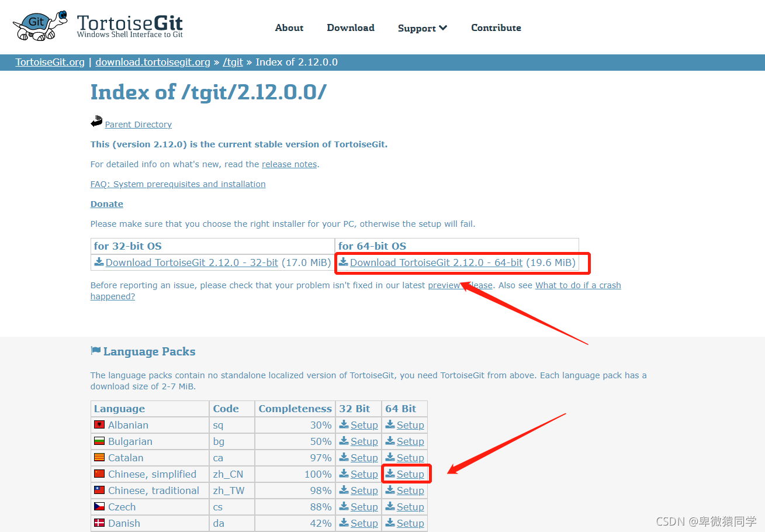This screenshot has width=765, height=532.
Task: Open download.tortoisegit.org breadcrumb link
Action: pyautogui.click(x=153, y=62)
